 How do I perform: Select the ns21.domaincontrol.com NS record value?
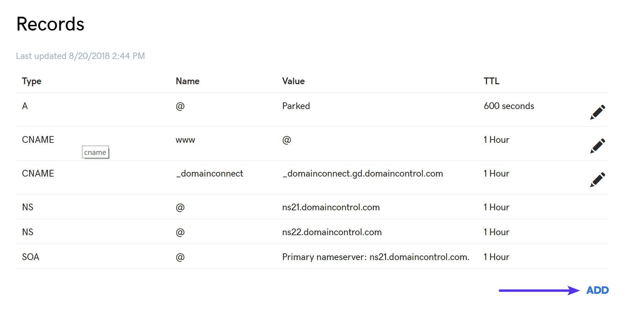(331, 207)
